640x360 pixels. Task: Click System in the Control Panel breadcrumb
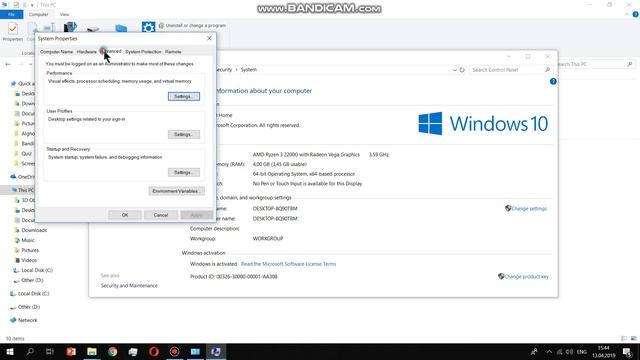tap(249, 70)
